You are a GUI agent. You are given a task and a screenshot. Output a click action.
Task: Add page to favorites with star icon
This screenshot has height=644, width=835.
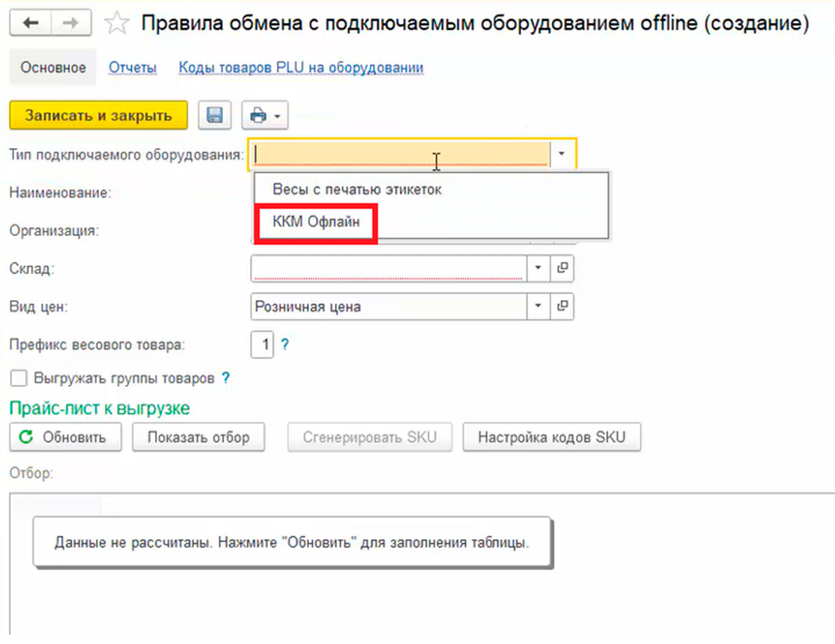point(119,24)
